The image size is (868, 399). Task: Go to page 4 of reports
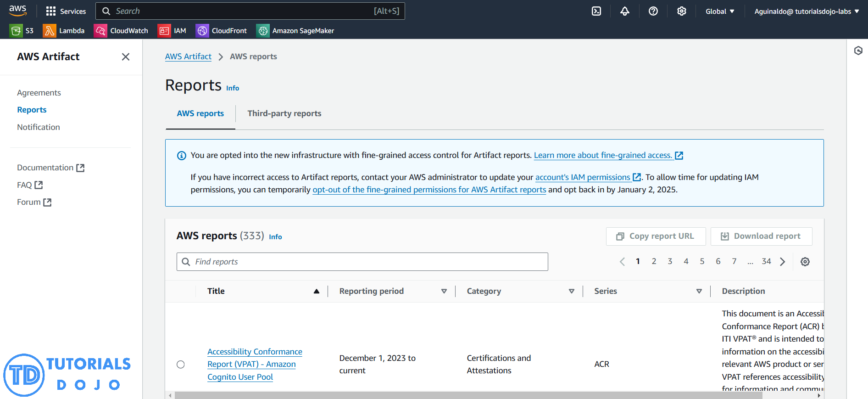coord(686,261)
